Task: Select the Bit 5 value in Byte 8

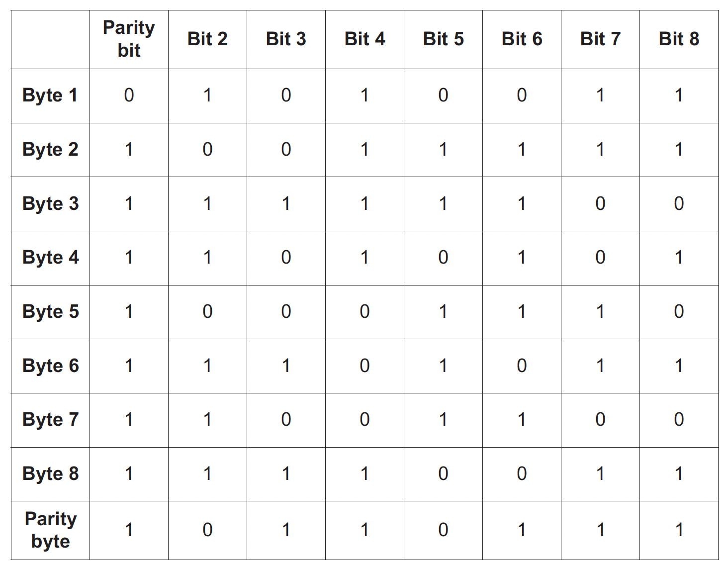Action: (x=443, y=474)
